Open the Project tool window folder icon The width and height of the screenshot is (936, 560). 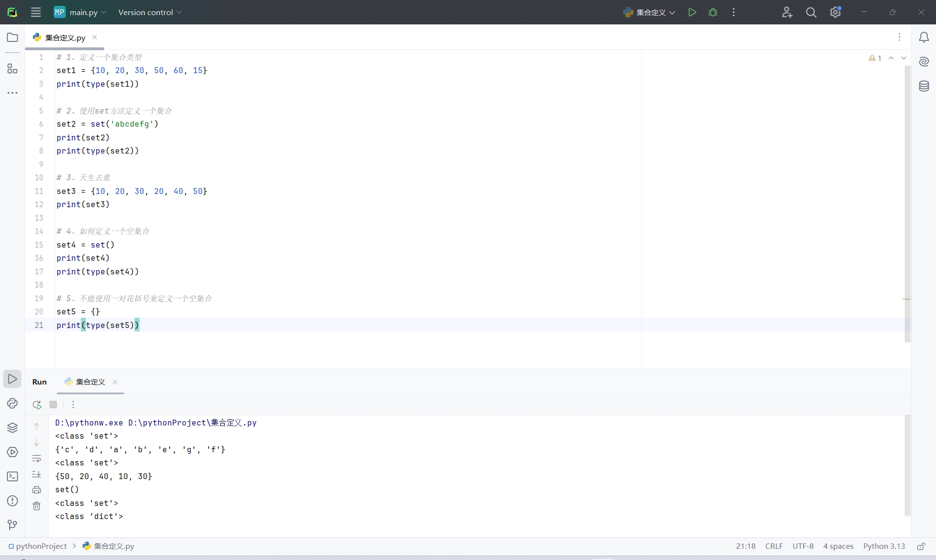12,37
